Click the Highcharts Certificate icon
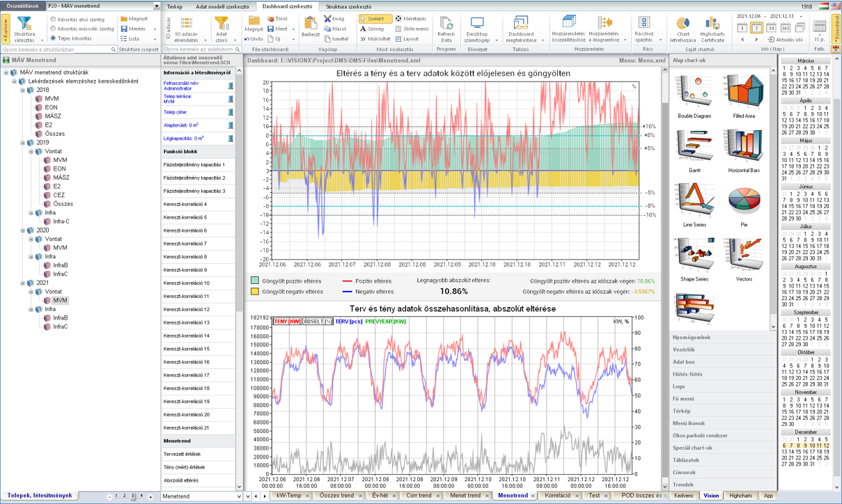This screenshot has width=842, height=504. pyautogui.click(x=712, y=23)
